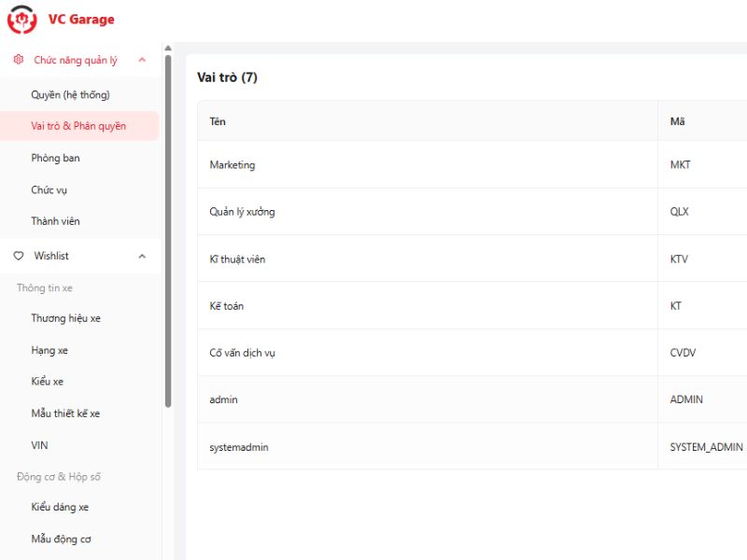Collapse the Chức năng quản lý section chevron

142,60
